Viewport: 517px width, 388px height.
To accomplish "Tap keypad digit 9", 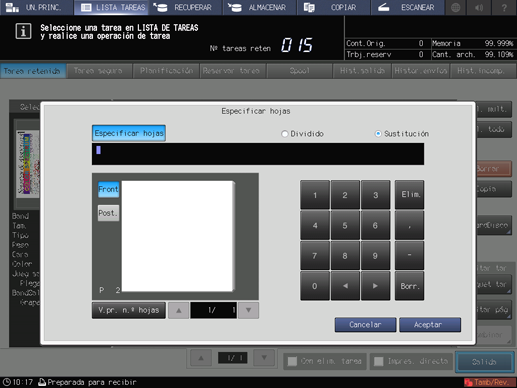I will [375, 256].
